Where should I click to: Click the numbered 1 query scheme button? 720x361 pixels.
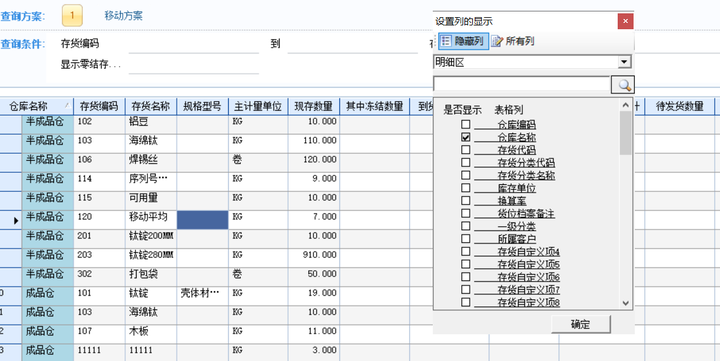coord(72,16)
